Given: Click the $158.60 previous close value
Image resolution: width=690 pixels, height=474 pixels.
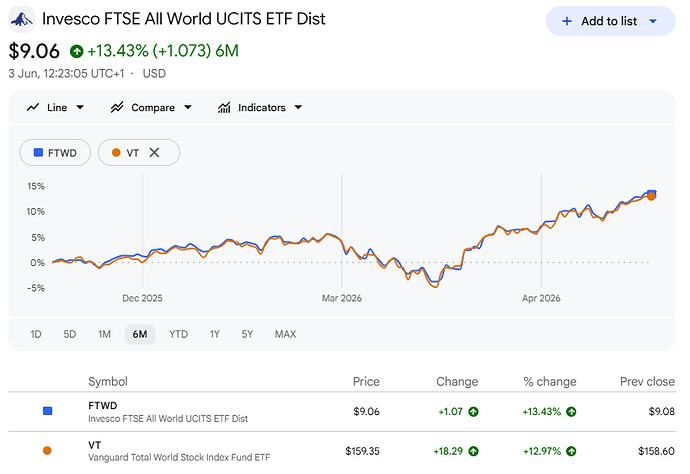Looking at the screenshot, I should coord(656,451).
